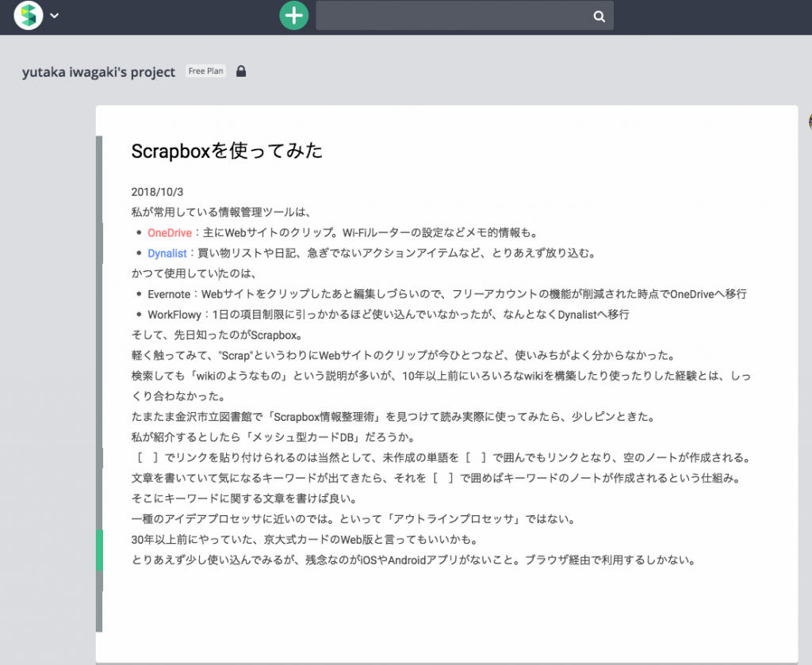Viewport: 812px width, 665px height.
Task: Click the line about '金沢市立図書館'
Action: [393, 417]
